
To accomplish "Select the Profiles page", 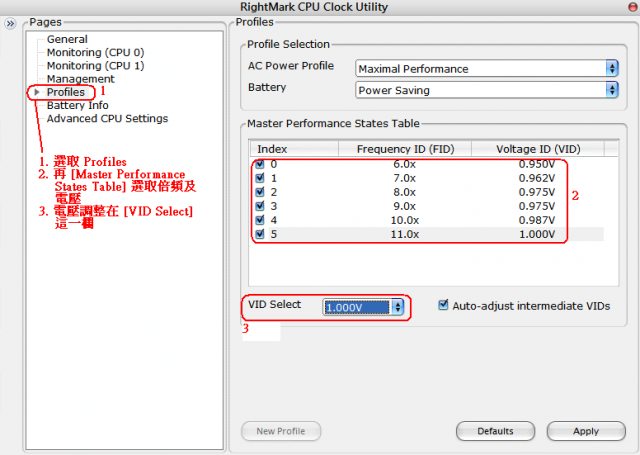I will pos(66,92).
